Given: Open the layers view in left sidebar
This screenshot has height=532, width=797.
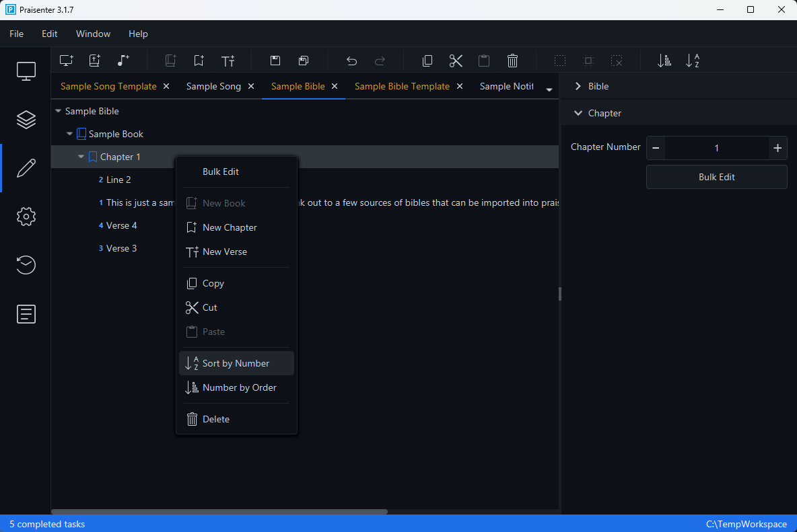Looking at the screenshot, I should (26, 120).
